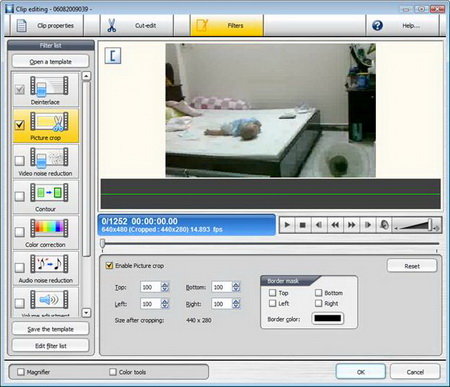Click the Bottom crop value stepper

(x=236, y=287)
